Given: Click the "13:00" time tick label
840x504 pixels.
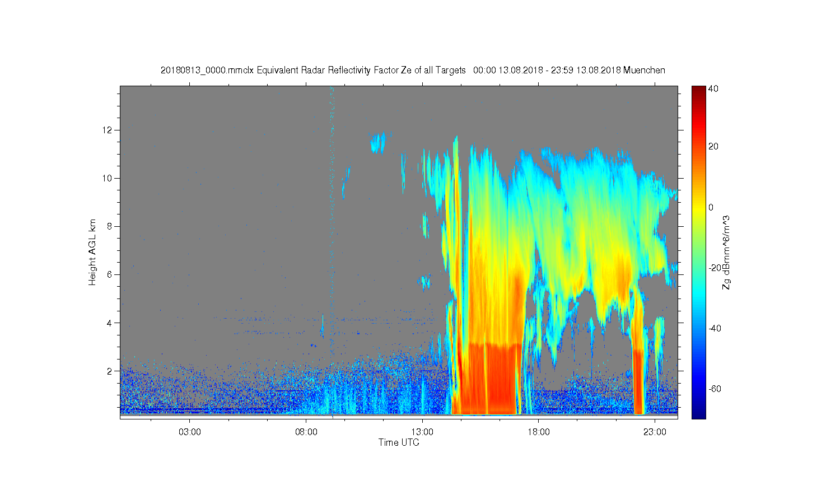Looking at the screenshot, I should [x=422, y=432].
